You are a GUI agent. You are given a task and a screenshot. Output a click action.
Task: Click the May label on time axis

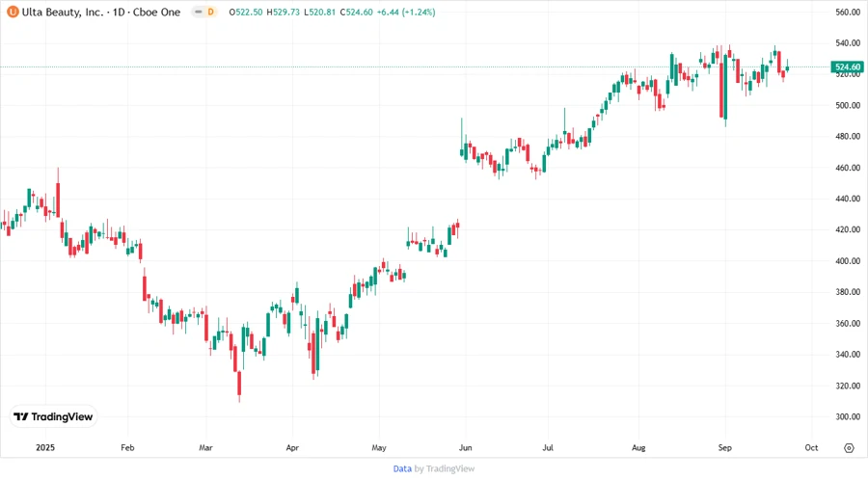tap(379, 447)
